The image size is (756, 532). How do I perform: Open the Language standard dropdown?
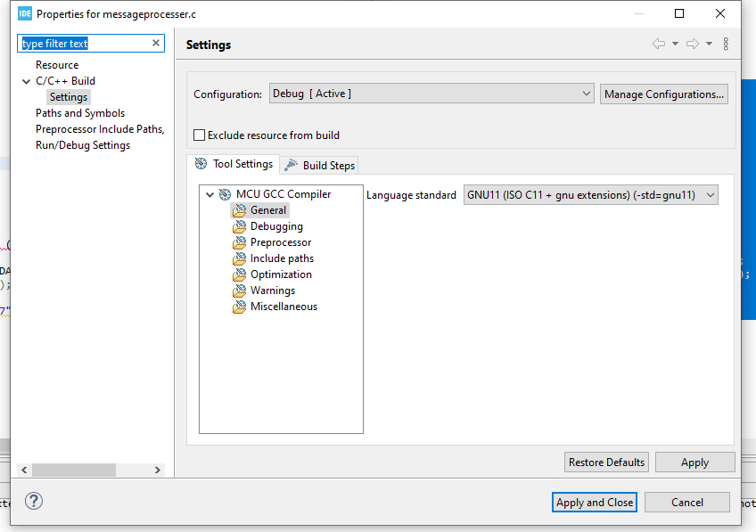[591, 195]
